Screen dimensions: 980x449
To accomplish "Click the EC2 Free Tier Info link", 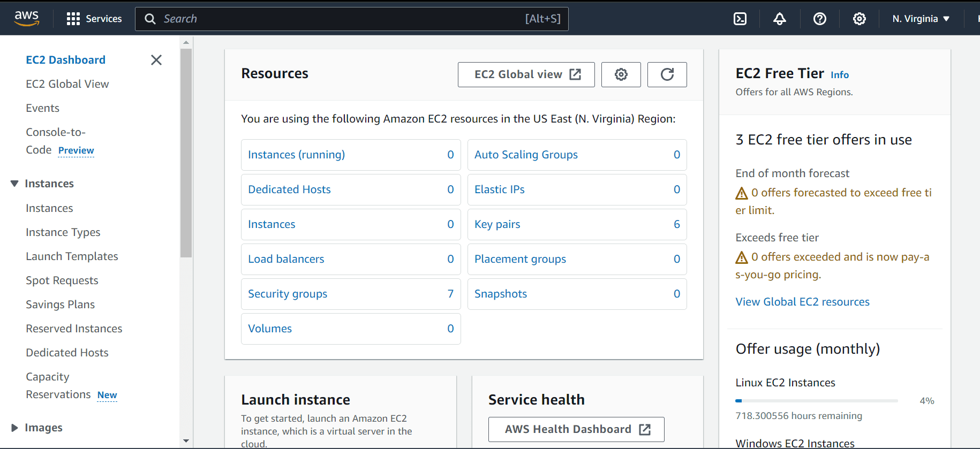I will pyautogui.click(x=840, y=75).
